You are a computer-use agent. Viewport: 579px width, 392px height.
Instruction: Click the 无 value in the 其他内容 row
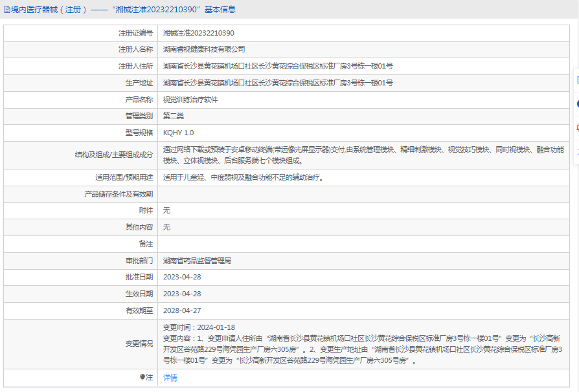[x=167, y=227]
